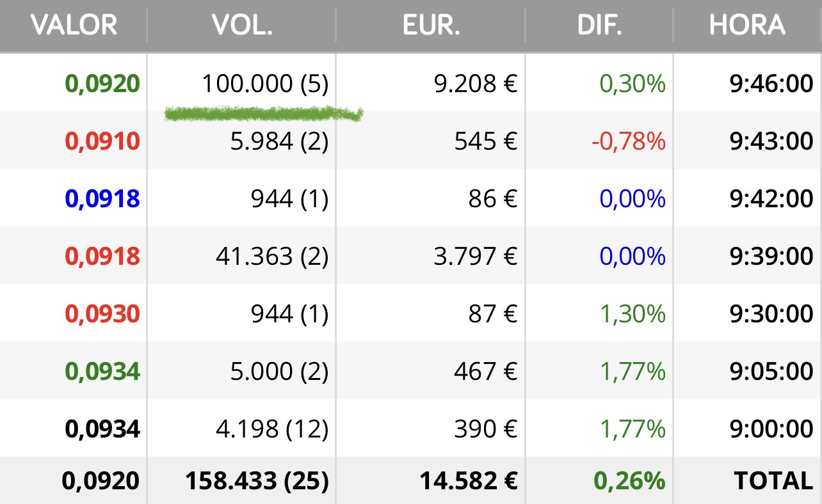
Task: Select the EUR. column header
Action: 431,26
